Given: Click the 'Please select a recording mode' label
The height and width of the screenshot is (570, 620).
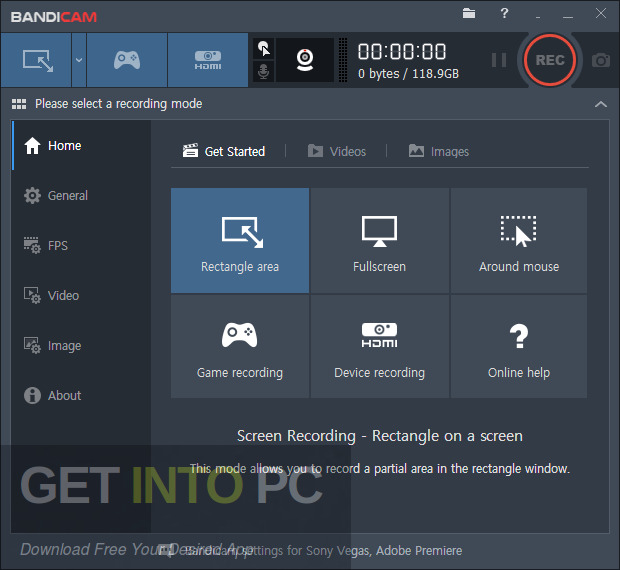Looking at the screenshot, I should coord(119,104).
